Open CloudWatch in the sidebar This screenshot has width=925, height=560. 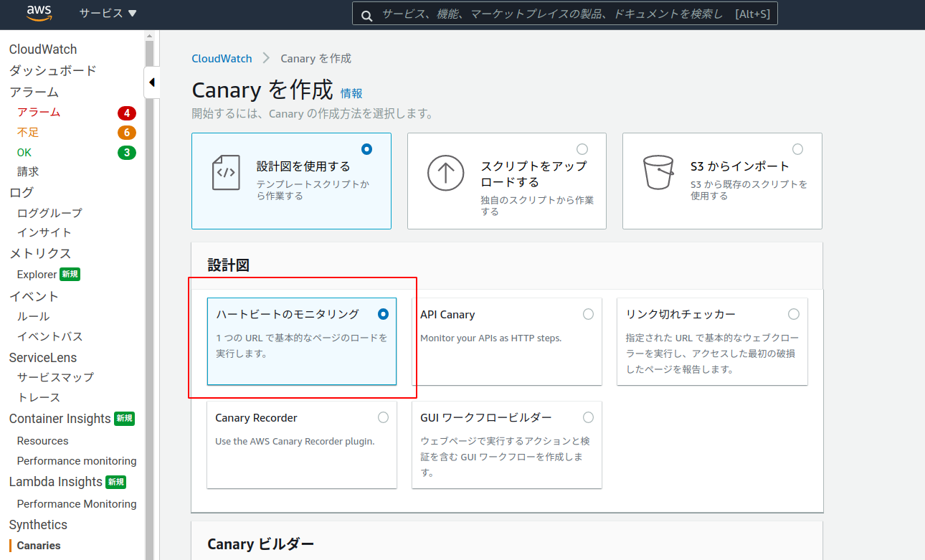[x=43, y=49]
